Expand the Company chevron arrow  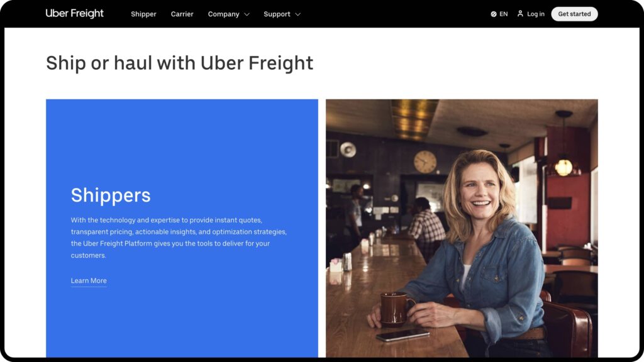pos(247,14)
